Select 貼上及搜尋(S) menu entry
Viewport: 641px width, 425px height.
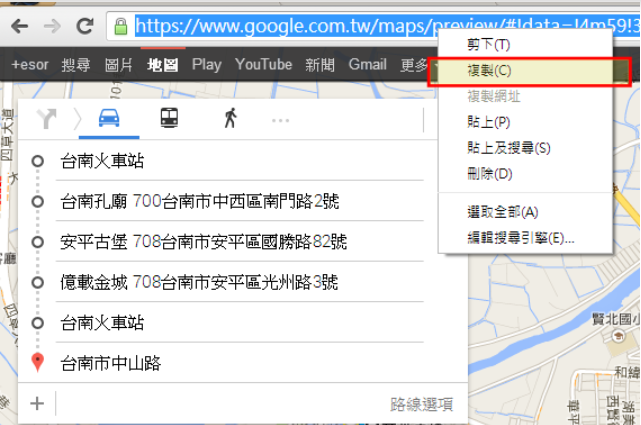[x=508, y=148]
